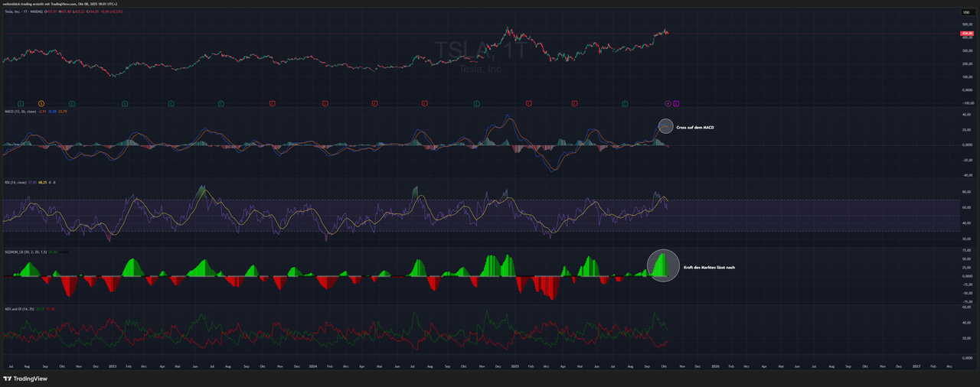Click the 2027 label on time axis
The height and width of the screenshot is (387, 980).
[x=916, y=366]
